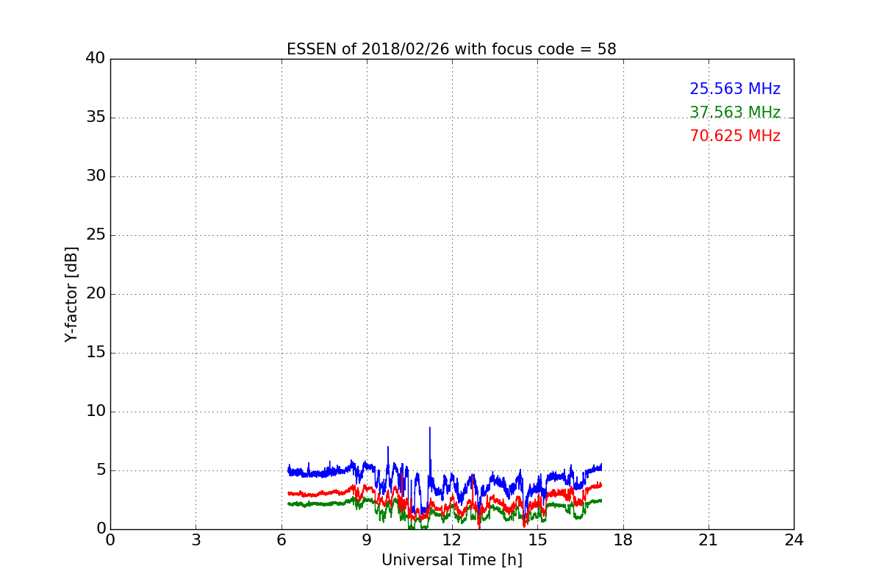Image resolution: width=882 pixels, height=588 pixels.
Task: Click the x-axis tick label 3
Action: [x=196, y=540]
